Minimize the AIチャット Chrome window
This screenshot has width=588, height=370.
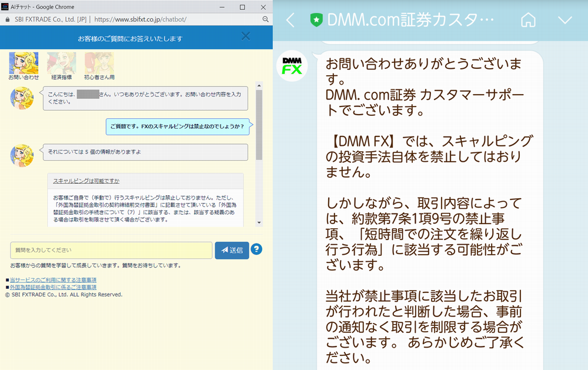[x=222, y=7]
